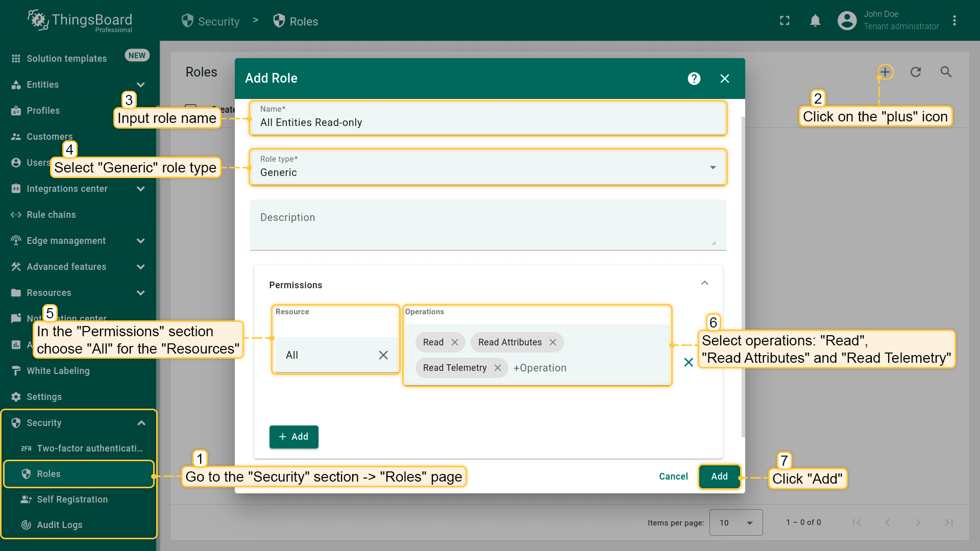
Task: Click the refresh roles icon
Action: 916,72
